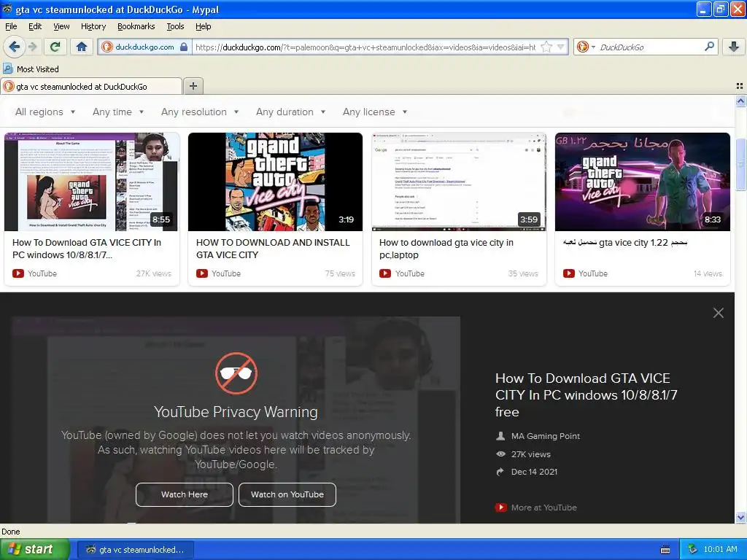Viewport: 747px width, 560px height.
Task: Click the Arabic gta vice city 1.22 title
Action: (x=625, y=242)
